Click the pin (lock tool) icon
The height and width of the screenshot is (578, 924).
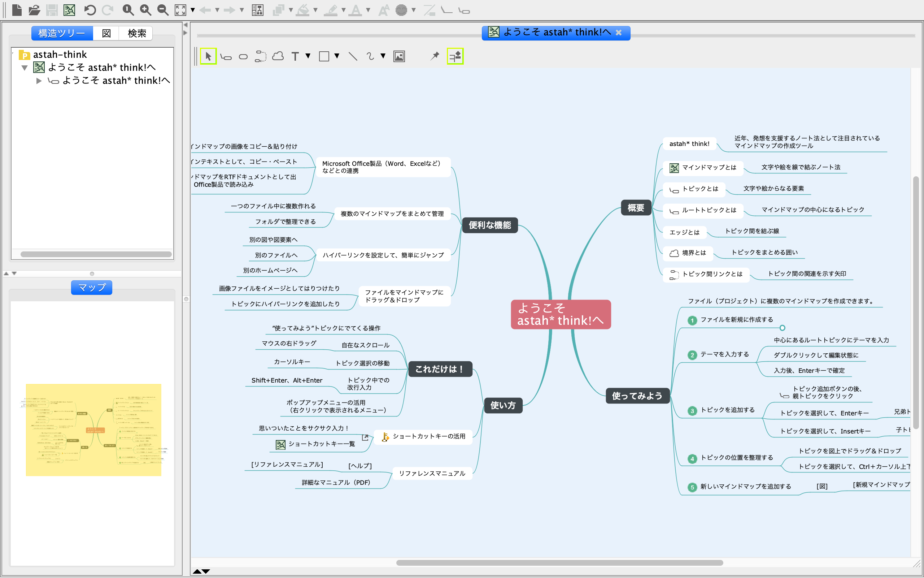click(435, 56)
